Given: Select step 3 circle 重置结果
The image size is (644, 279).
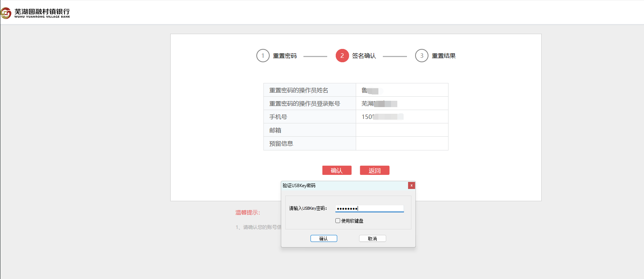Looking at the screenshot, I should click(x=422, y=56).
